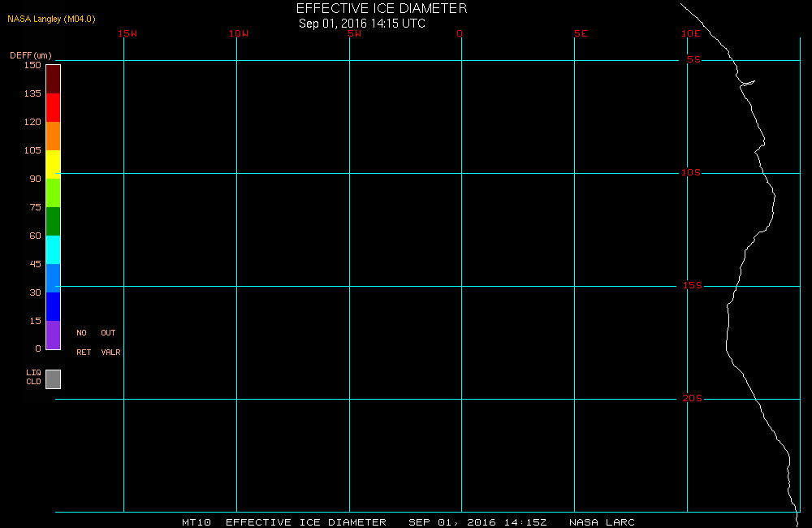Image resolution: width=812 pixels, height=528 pixels.
Task: Click the 5W longitude label
Action: (x=355, y=33)
